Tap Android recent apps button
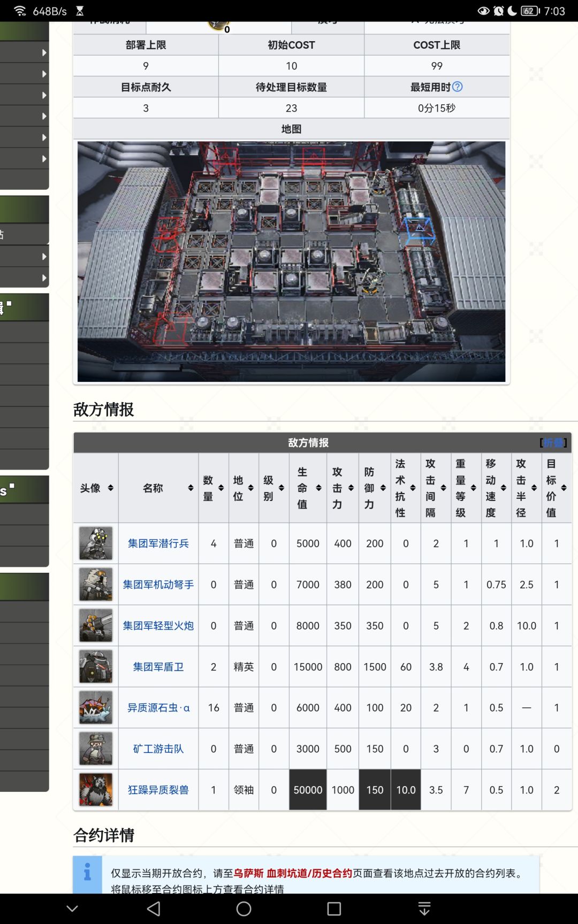Viewport: 578px width, 924px height. pos(334,908)
